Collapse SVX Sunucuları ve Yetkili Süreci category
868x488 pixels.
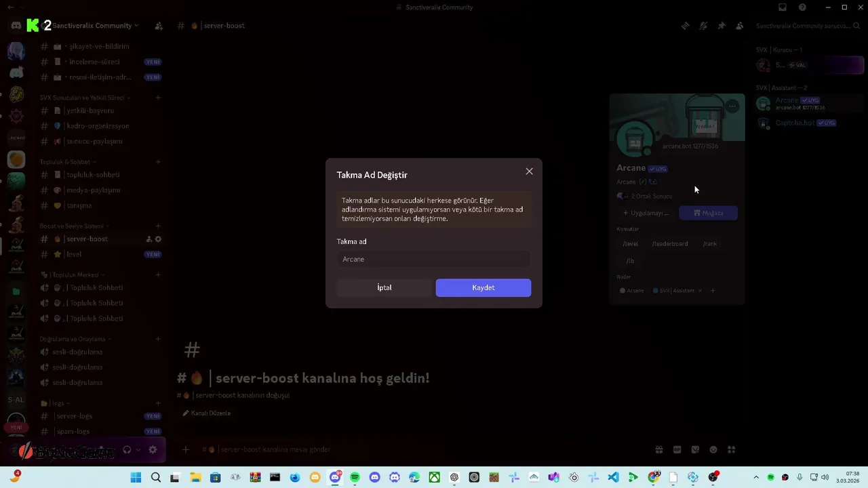pyautogui.click(x=85, y=98)
